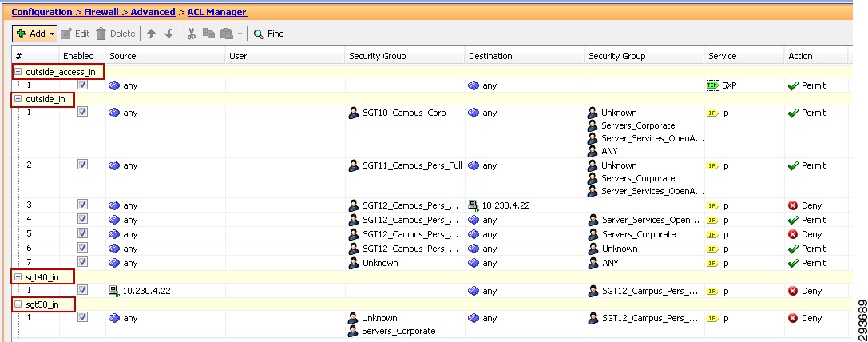Open the Configuration breadcrumb link
The width and height of the screenshot is (868, 342).
tap(42, 12)
